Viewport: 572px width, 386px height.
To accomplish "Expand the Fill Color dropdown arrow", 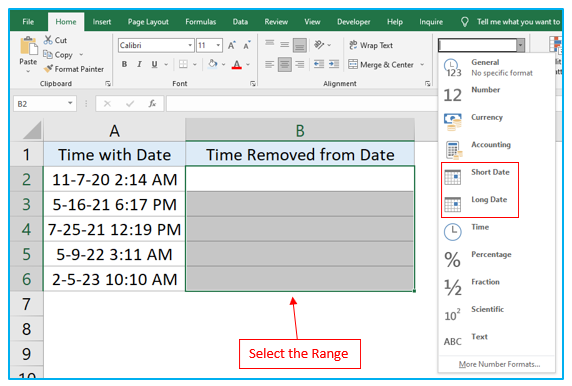I will (223, 65).
